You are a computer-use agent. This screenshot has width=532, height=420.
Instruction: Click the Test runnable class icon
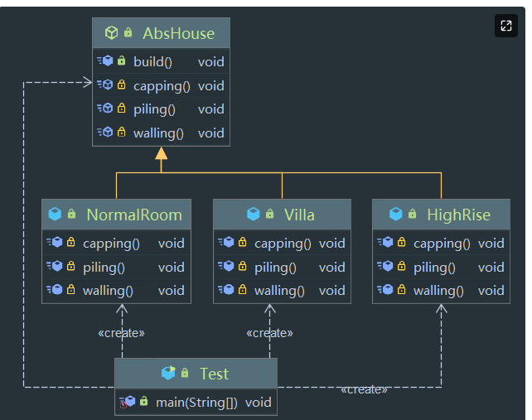168,374
